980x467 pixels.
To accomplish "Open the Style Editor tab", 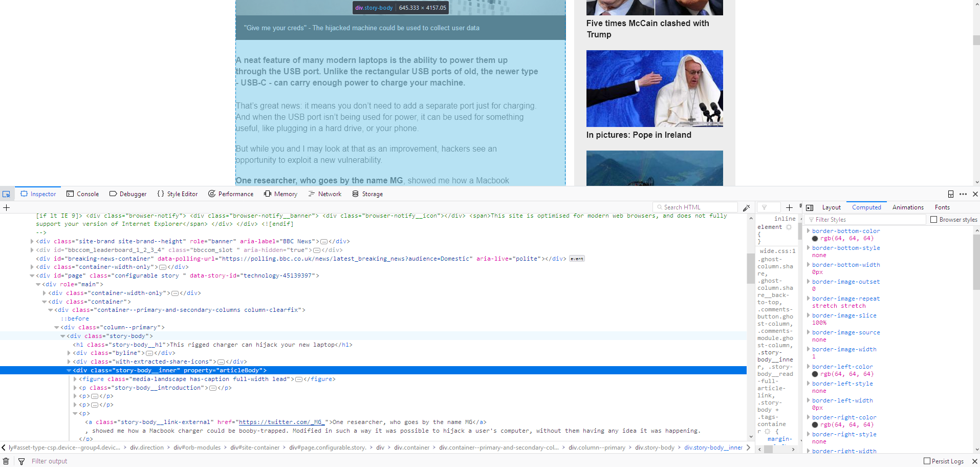I will click(177, 194).
